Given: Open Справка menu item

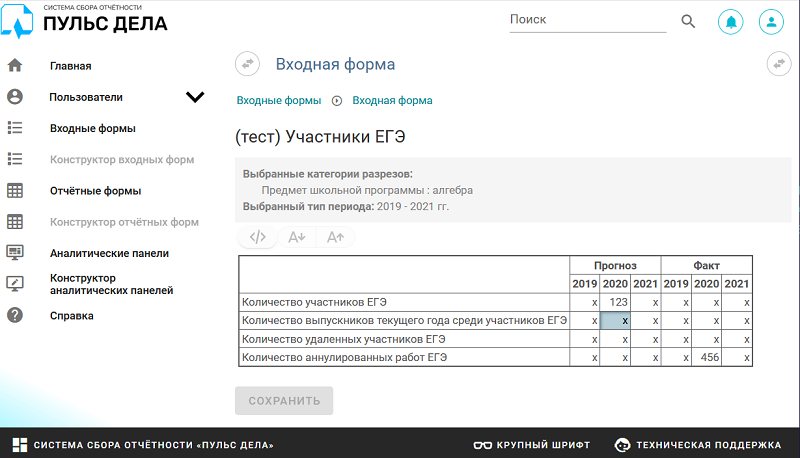Looking at the screenshot, I should point(71,316).
